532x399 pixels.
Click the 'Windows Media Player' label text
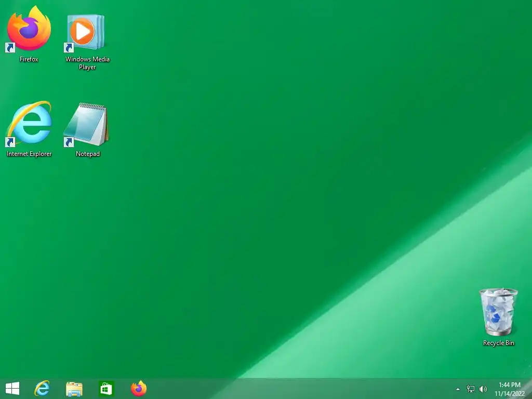coord(87,63)
